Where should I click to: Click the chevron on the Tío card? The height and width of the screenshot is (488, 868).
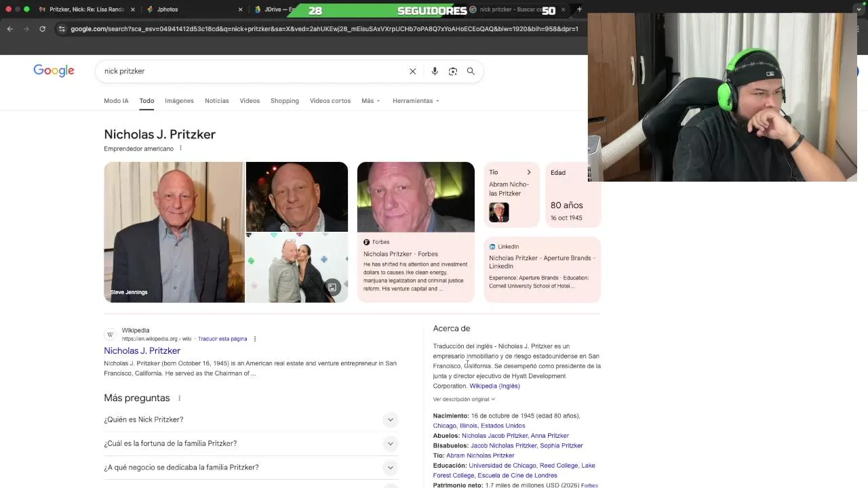coord(529,172)
